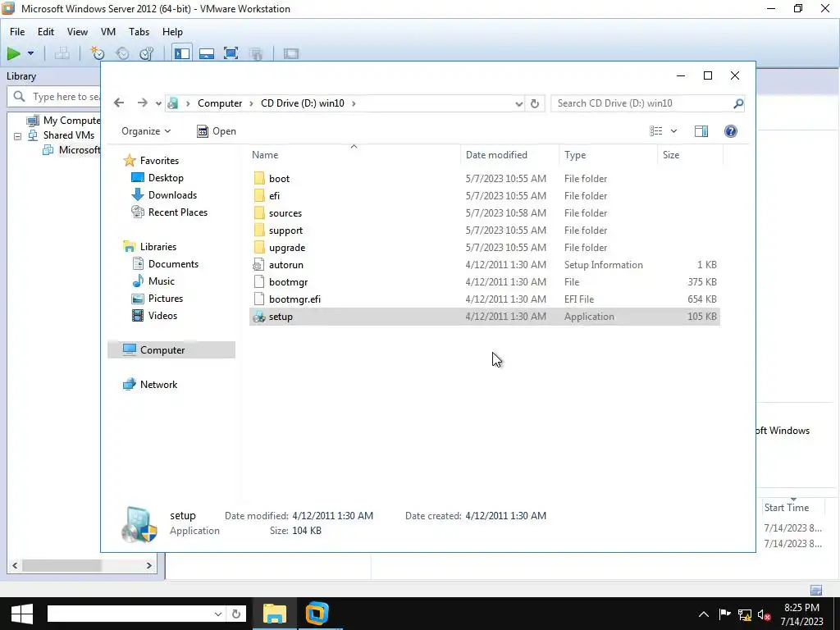Open VMware Workstation taskbar icon
The width and height of the screenshot is (840, 630).
(x=317, y=614)
